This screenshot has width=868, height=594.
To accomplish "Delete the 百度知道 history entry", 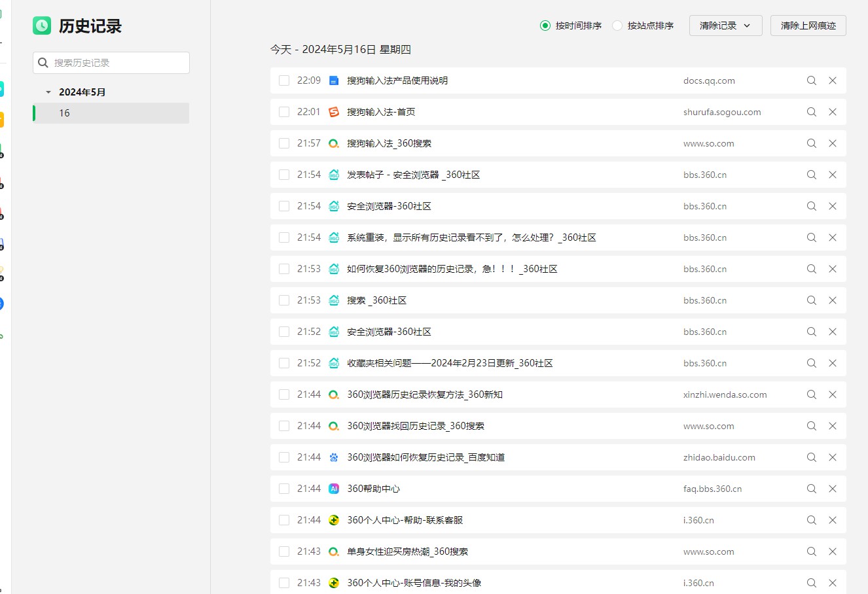I will (x=833, y=457).
